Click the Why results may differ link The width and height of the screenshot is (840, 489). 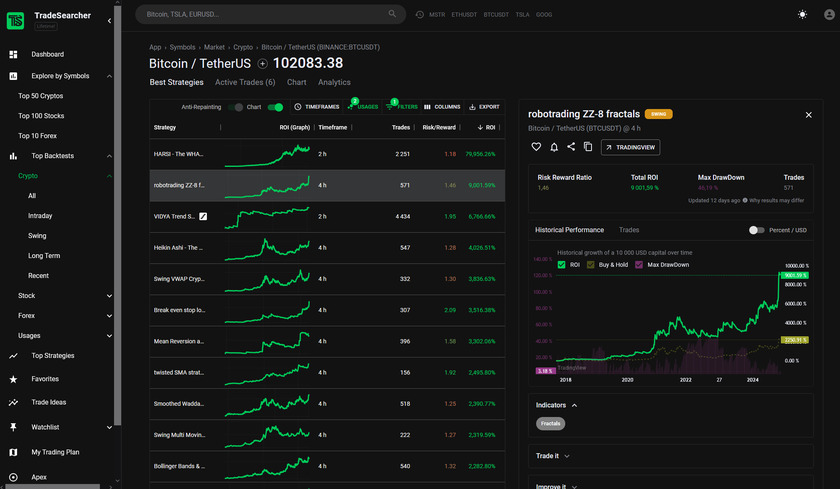776,200
